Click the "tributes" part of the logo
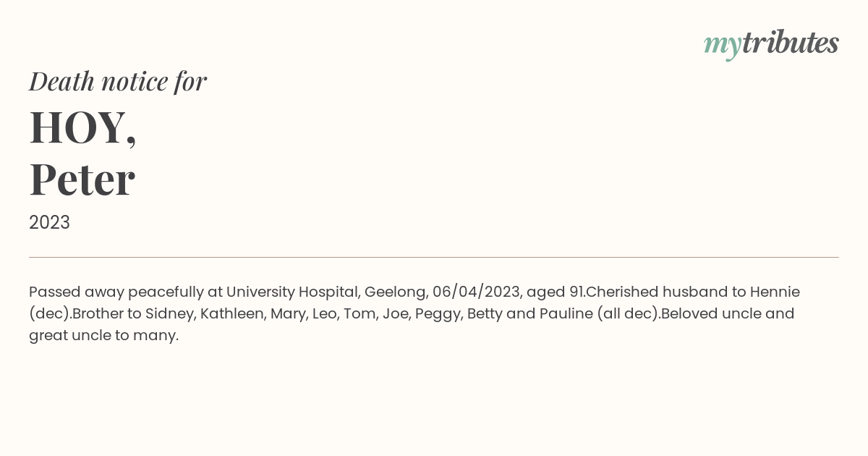 pos(790,43)
